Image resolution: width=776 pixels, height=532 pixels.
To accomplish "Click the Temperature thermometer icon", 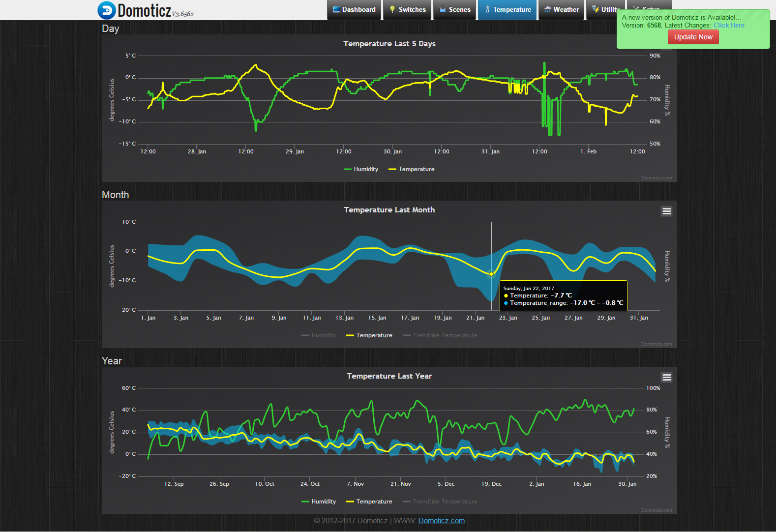I will coord(487,9).
